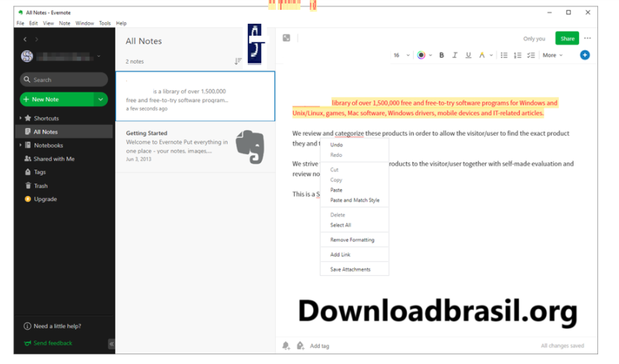Viewport: 619px width, 364px height.
Task: Expand the Shortcuts section
Action: 20,118
